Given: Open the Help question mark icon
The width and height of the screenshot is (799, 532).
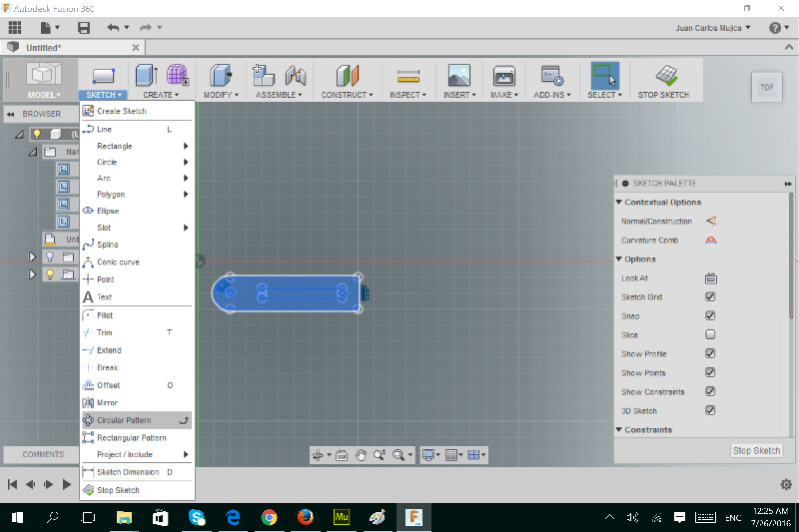Looking at the screenshot, I should point(775,28).
